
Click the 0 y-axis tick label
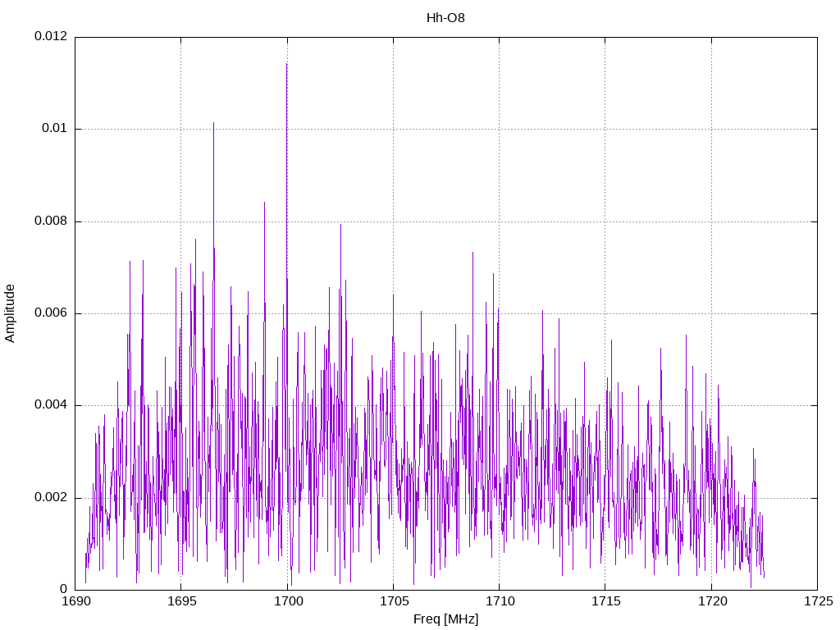[x=64, y=590]
